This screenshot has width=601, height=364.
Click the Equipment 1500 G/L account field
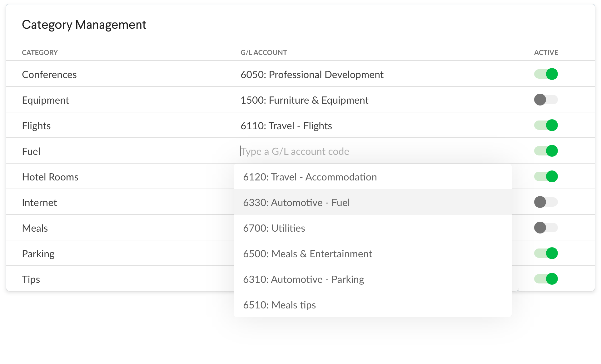(304, 100)
